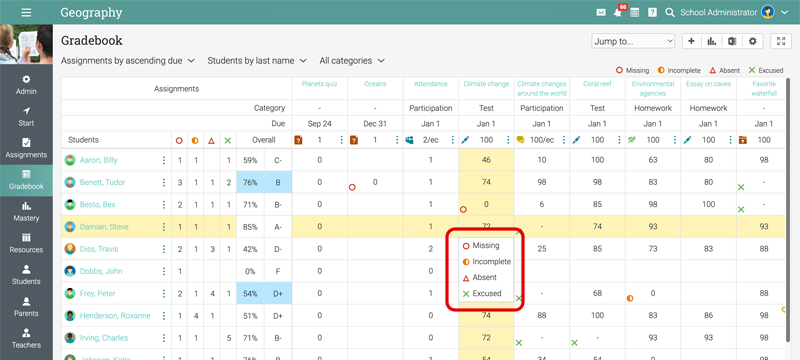Open Climate change column options menu

tap(508, 140)
